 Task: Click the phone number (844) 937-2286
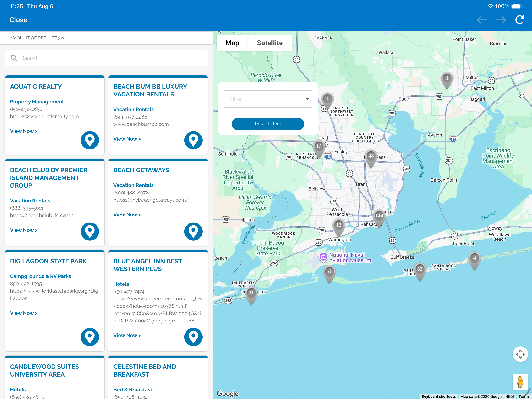pos(130,117)
